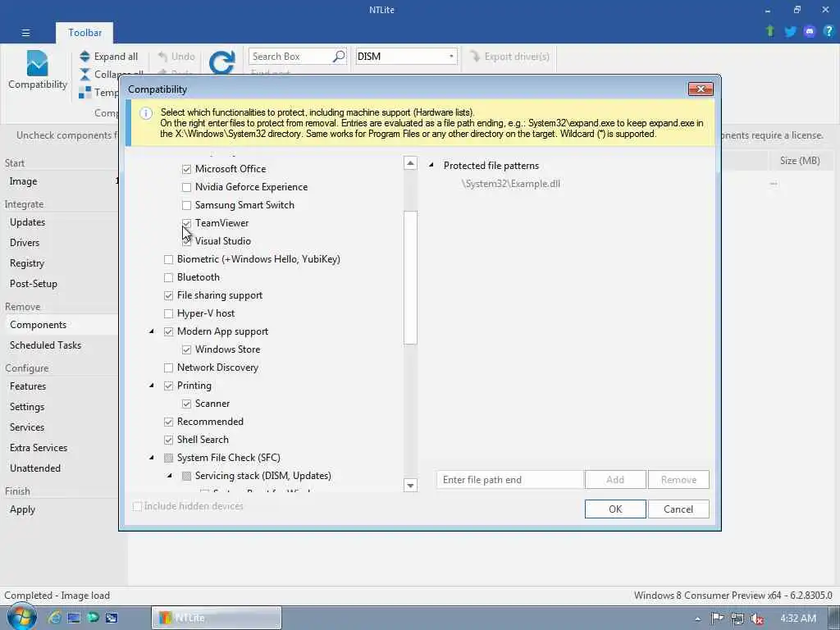Viewport: 840px width, 630px height.
Task: Open the Drivers sidebar page
Action: (25, 243)
